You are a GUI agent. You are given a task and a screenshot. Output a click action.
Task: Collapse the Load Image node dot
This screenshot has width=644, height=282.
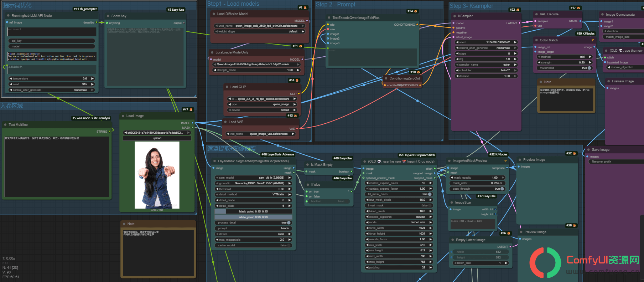123,116
